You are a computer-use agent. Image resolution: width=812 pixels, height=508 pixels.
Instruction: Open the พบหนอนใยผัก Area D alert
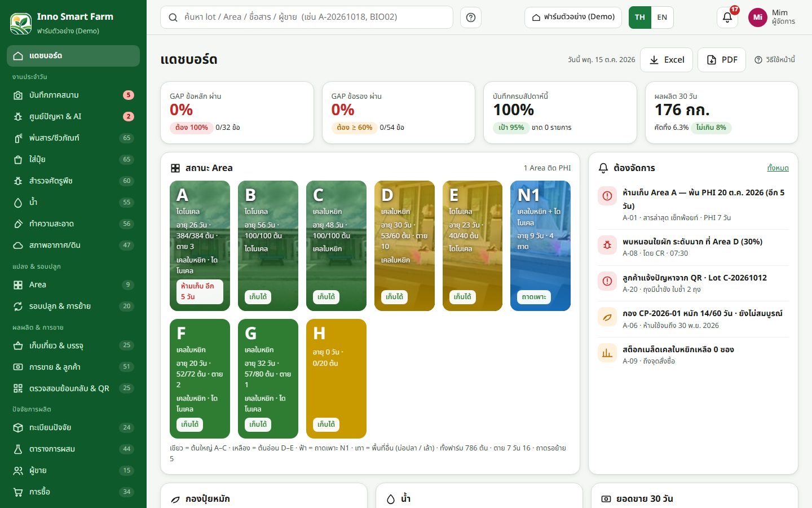tap(693, 247)
